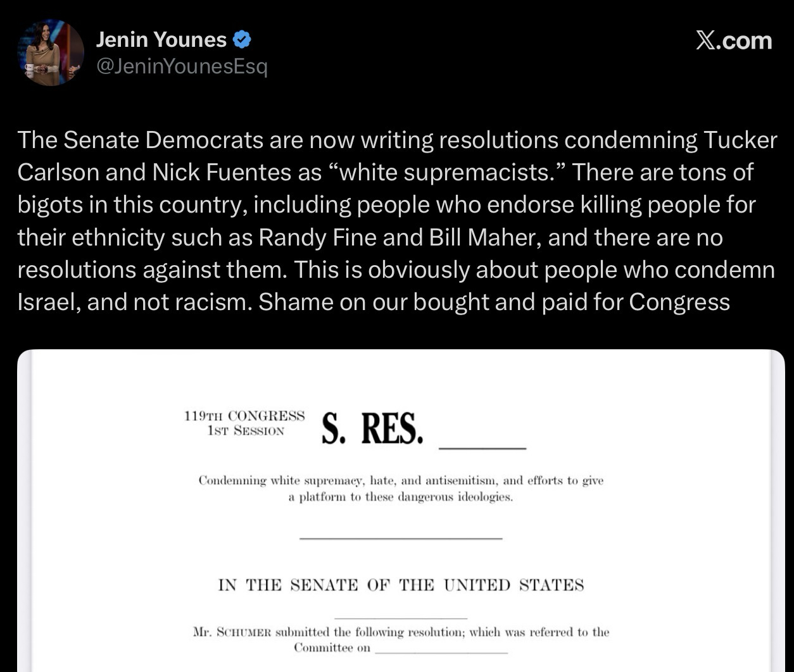The image size is (794, 672).
Task: Click the 1ST SESSION label
Action: point(246,431)
